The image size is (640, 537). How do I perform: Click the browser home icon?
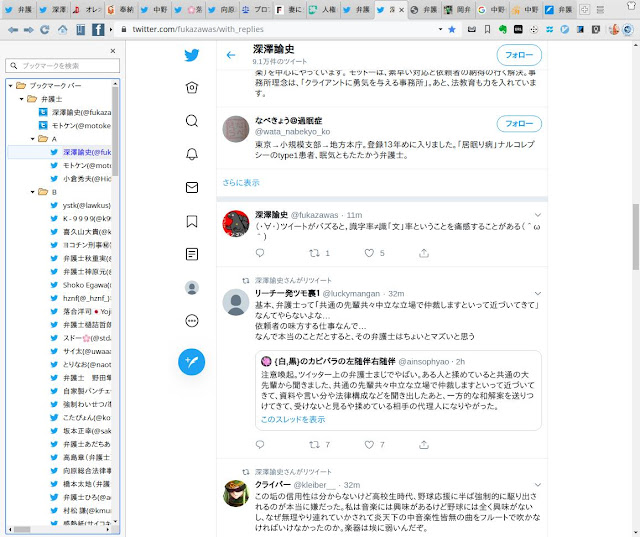62,29
